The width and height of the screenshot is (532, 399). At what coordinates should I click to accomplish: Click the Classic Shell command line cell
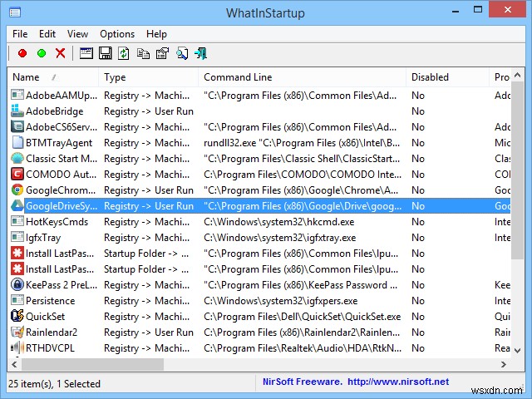click(x=302, y=159)
